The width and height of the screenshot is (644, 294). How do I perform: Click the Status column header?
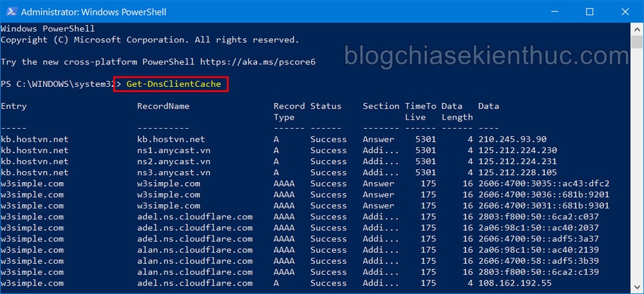tap(326, 106)
